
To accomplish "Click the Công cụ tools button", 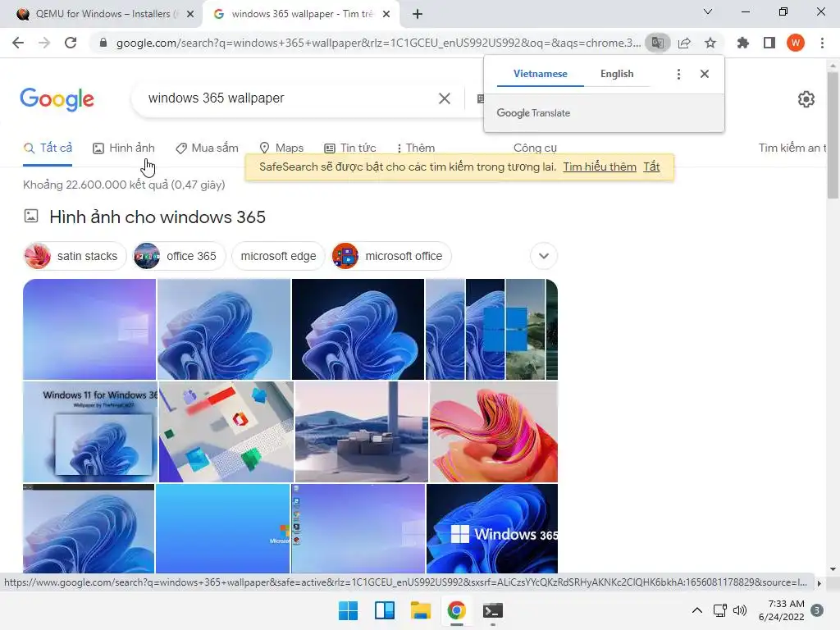I will (x=535, y=148).
